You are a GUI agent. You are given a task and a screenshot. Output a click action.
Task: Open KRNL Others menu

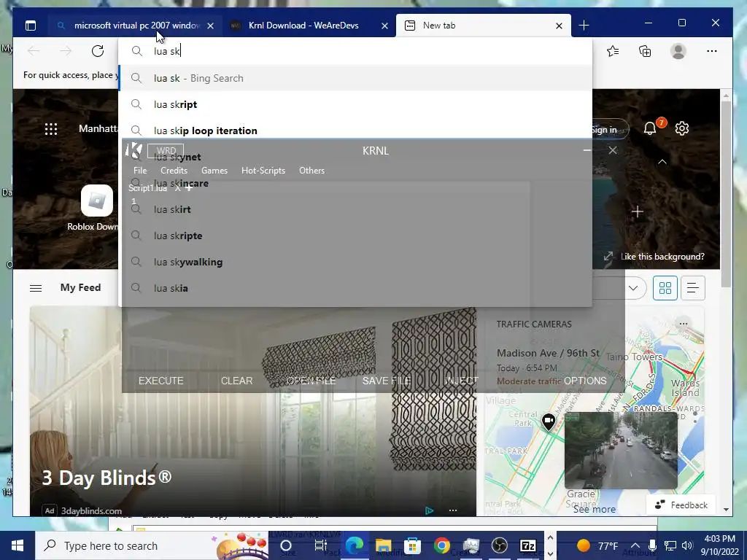click(x=312, y=171)
